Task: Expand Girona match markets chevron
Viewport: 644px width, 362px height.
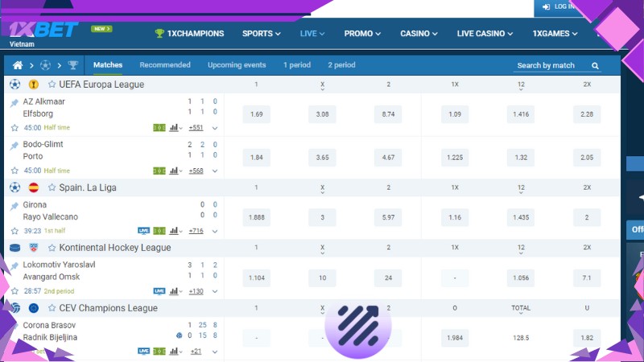Action: [215, 231]
